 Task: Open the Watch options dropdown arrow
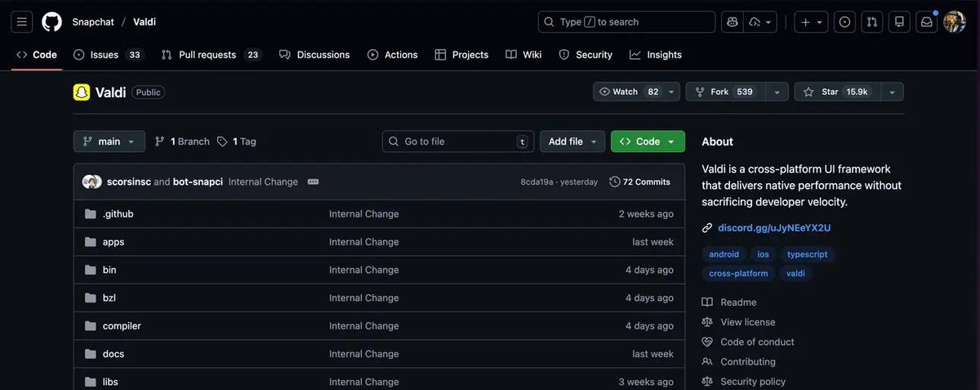click(672, 92)
